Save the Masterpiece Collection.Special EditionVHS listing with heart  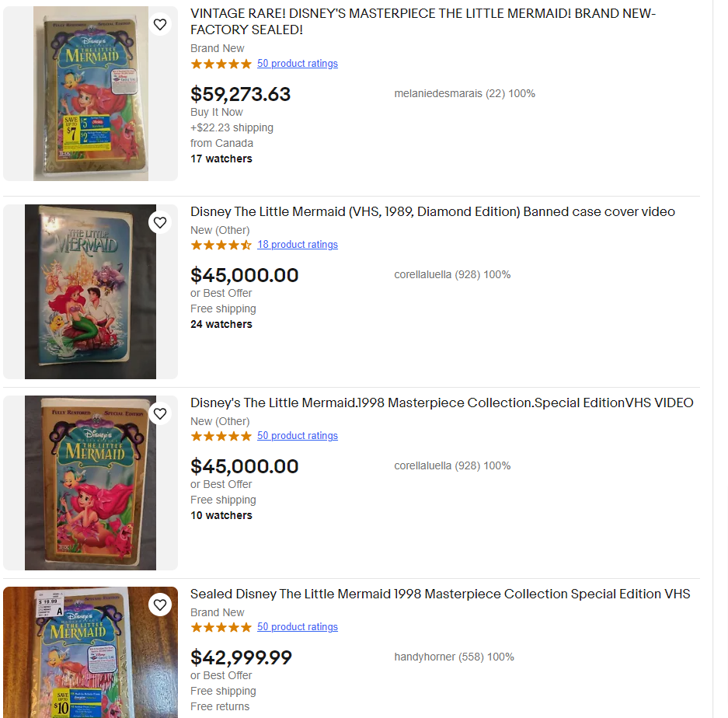tap(160, 414)
